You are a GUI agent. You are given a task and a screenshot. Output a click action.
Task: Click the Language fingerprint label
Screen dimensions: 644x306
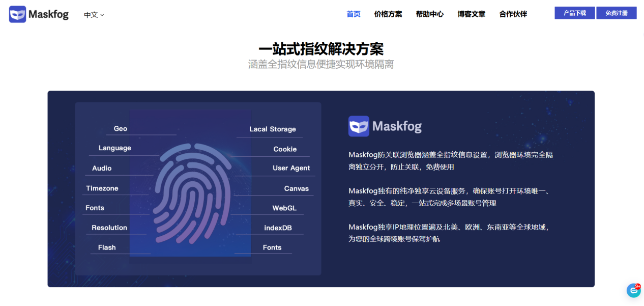115,148
